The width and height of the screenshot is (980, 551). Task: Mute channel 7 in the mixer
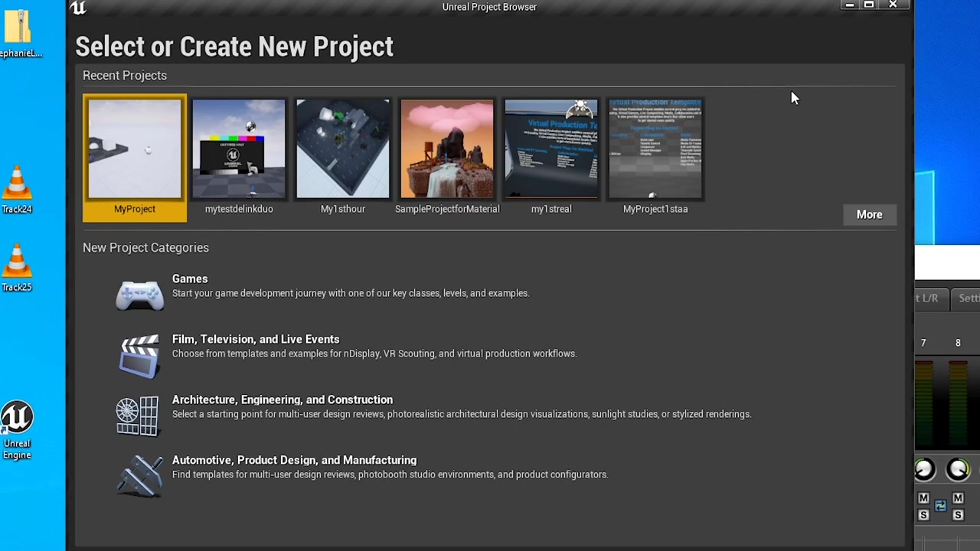click(923, 499)
